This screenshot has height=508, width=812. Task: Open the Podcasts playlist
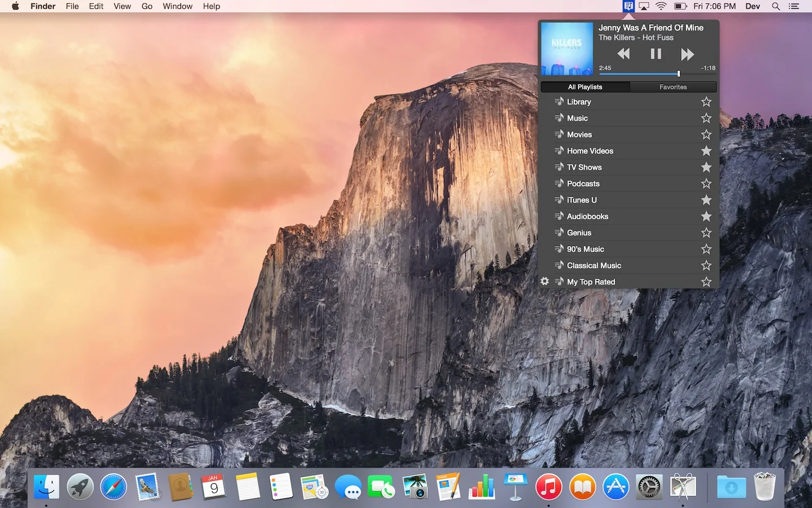[x=629, y=183]
